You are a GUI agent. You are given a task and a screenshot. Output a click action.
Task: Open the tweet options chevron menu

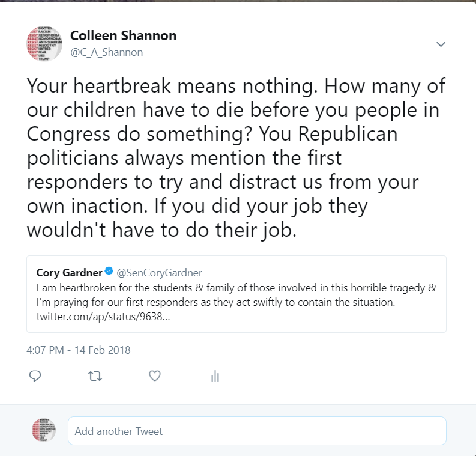[441, 44]
